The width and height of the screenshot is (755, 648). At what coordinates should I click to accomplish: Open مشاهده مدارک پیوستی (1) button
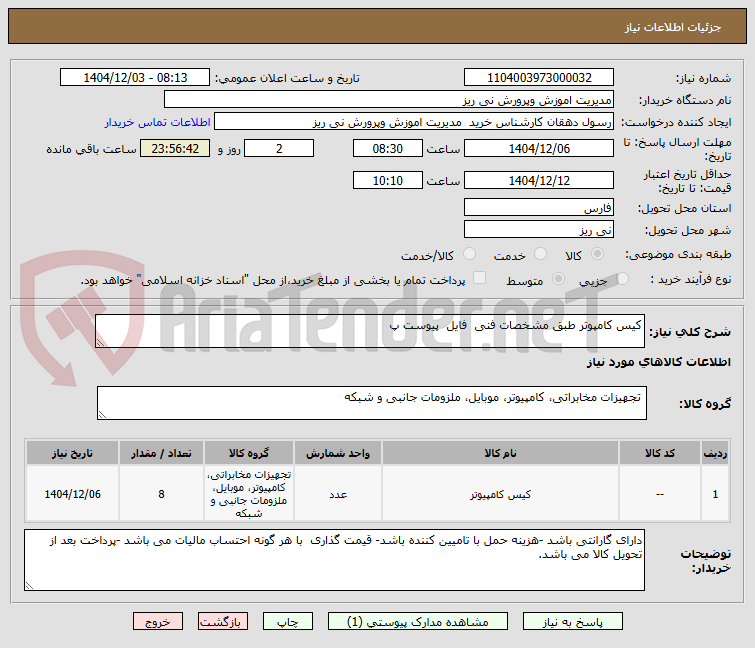pos(417,622)
